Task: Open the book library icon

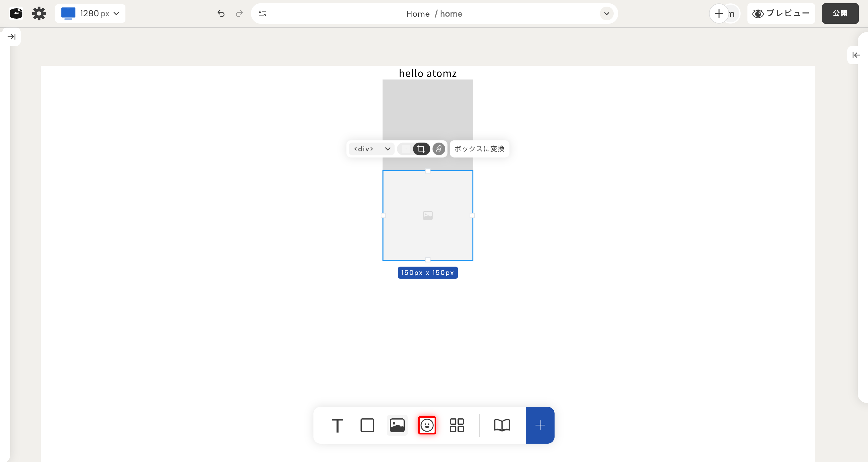Action: [x=502, y=425]
